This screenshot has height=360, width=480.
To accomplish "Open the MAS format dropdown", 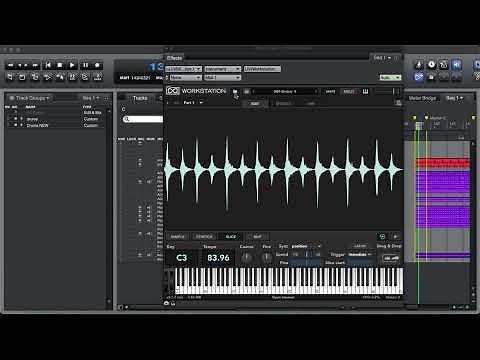I will [x=223, y=77].
